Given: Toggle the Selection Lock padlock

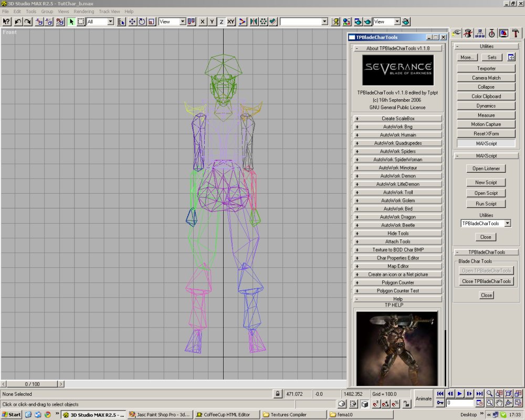Looking at the screenshot, I should 278,394.
